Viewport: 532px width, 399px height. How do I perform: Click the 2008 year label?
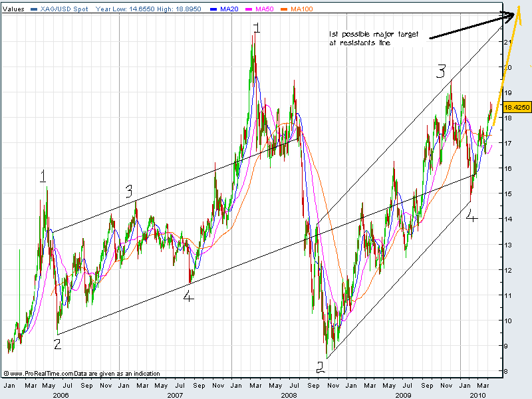pos(289,395)
